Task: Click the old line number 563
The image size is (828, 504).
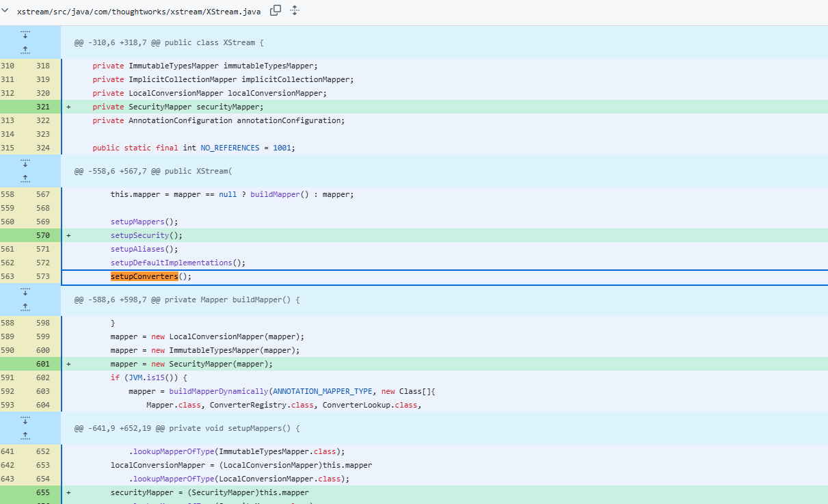Action: (x=8, y=276)
